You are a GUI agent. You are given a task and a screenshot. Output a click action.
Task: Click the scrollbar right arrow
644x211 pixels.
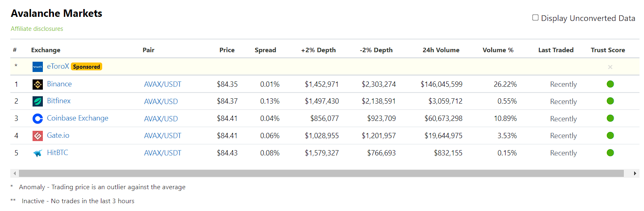(635, 174)
